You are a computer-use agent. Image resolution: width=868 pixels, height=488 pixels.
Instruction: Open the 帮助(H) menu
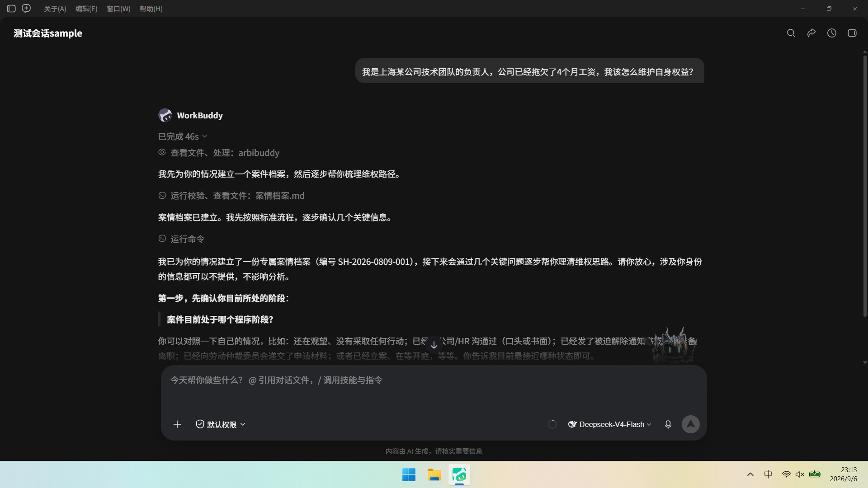tap(151, 9)
